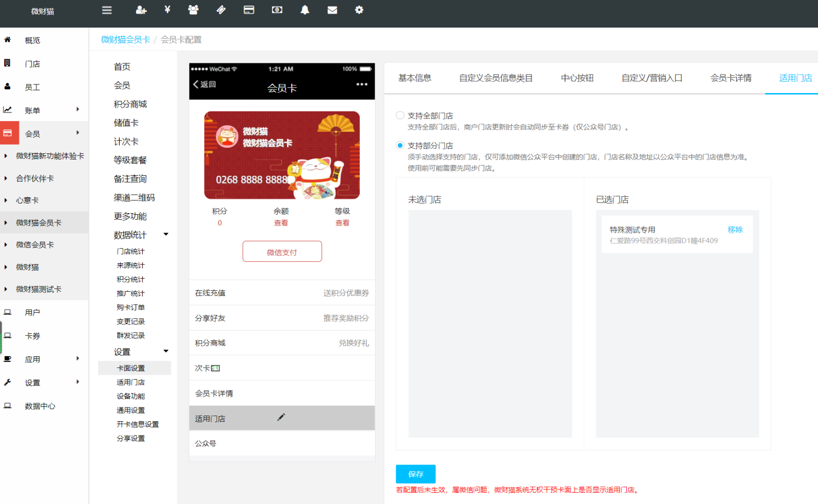
Task: Click the card icon next to 次卡
Action: [216, 368]
